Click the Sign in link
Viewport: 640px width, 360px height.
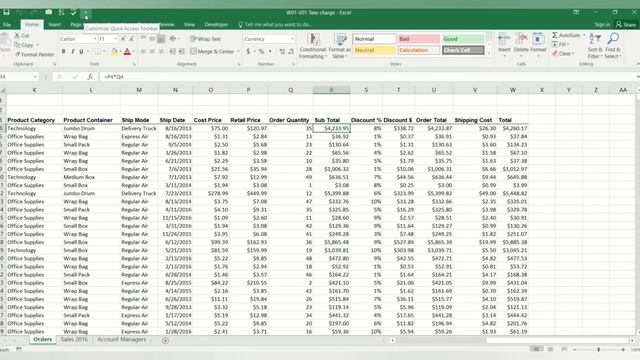(602, 25)
